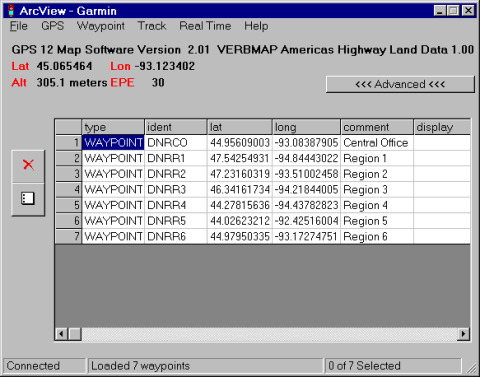Click longitude cell -94.84443022
480x377 pixels.
[306, 158]
